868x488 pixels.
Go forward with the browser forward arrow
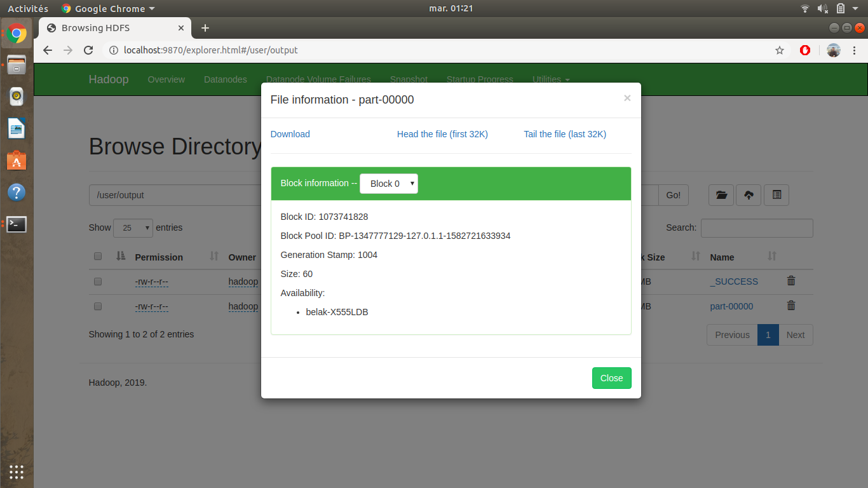point(68,50)
